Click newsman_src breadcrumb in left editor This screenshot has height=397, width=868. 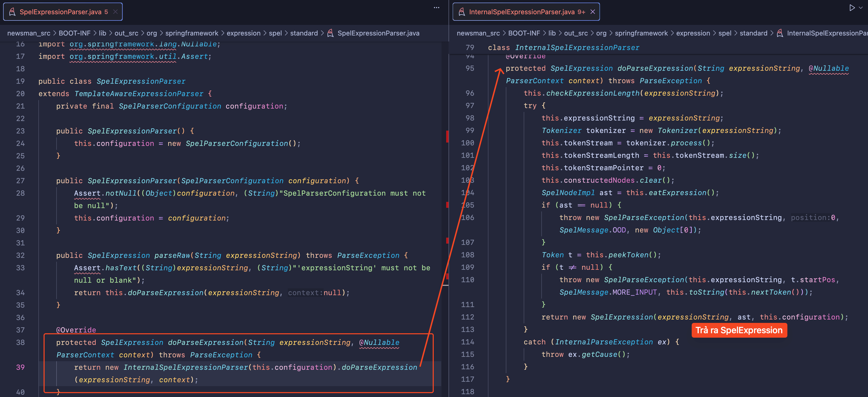(29, 33)
